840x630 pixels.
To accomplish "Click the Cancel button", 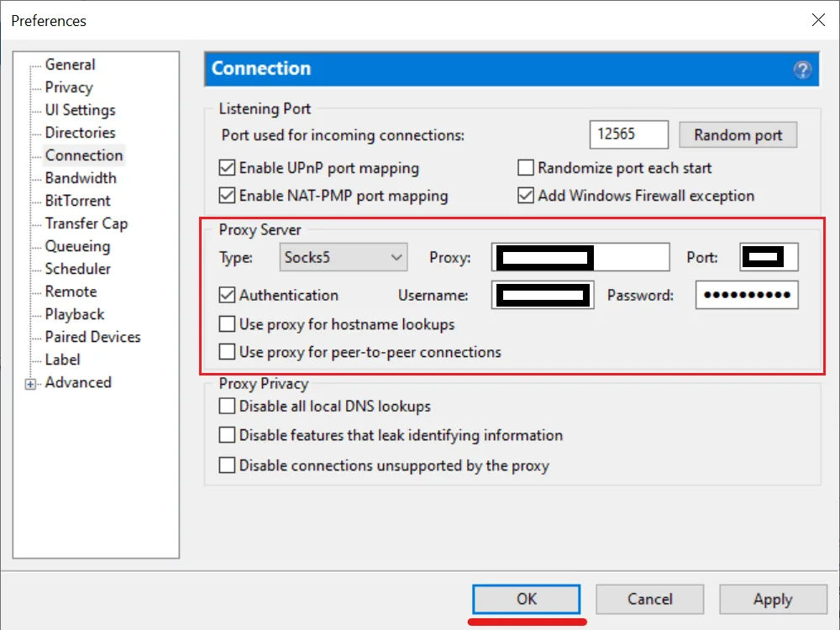I will pyautogui.click(x=650, y=599).
